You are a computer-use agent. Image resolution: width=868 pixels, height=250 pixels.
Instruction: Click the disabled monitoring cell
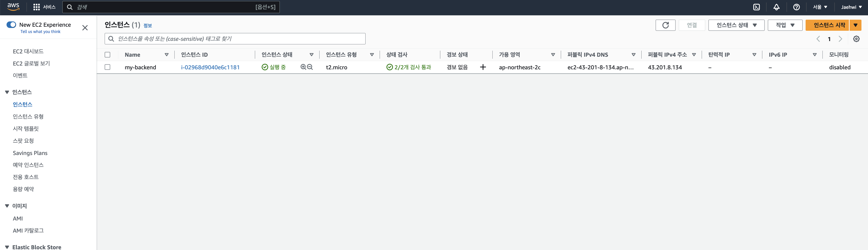[x=840, y=67]
